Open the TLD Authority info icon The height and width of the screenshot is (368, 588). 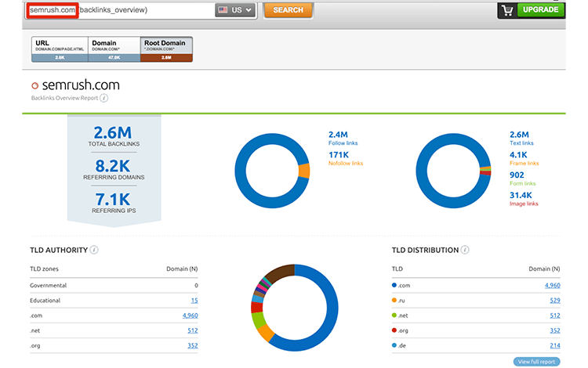[x=94, y=250]
